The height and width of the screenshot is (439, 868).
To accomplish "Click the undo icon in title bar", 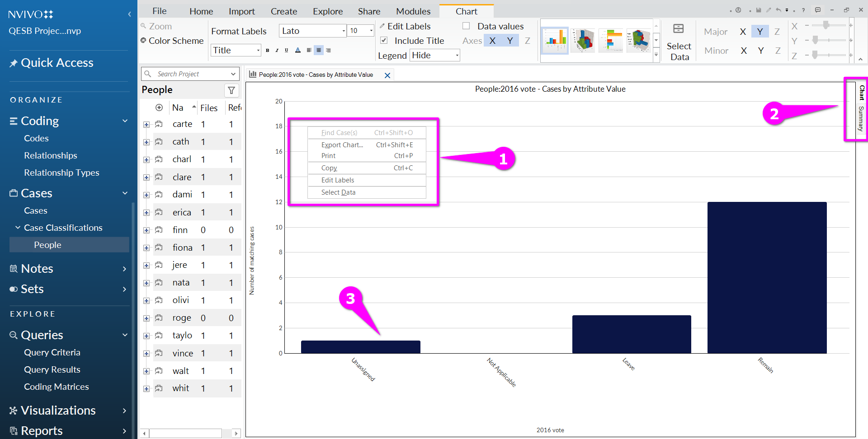I will coord(778,10).
